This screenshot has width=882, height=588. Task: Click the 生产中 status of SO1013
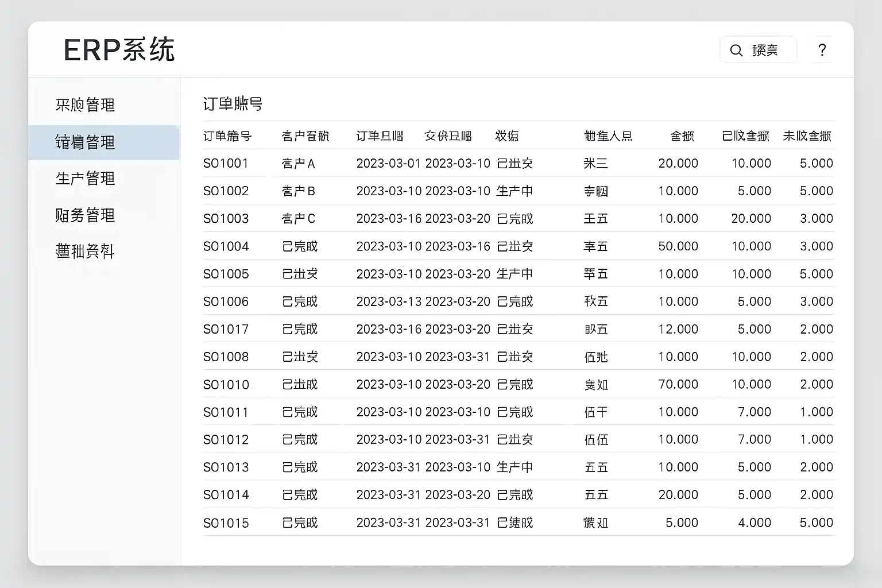(514, 467)
